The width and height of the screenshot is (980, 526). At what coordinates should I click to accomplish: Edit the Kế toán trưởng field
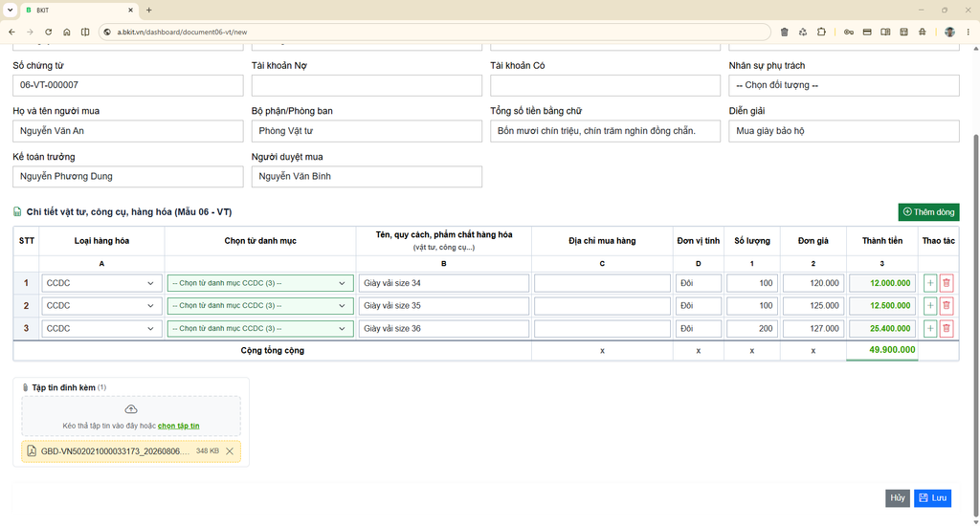click(x=128, y=177)
